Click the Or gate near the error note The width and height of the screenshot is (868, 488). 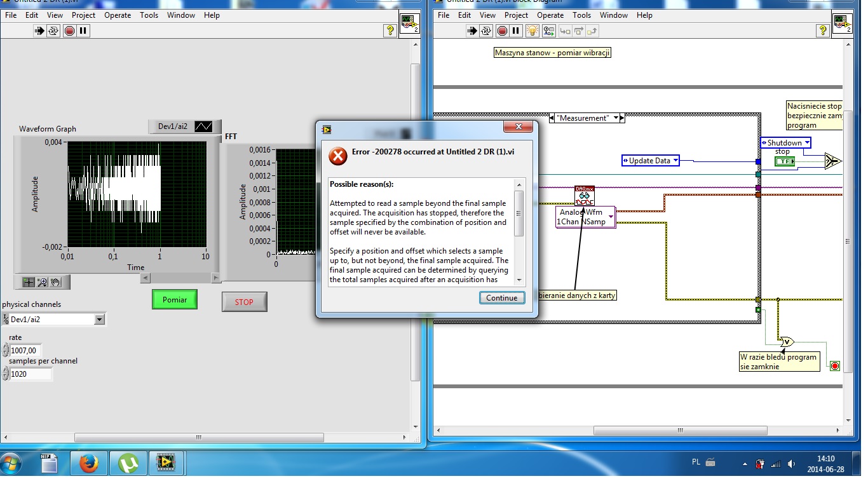tap(786, 342)
